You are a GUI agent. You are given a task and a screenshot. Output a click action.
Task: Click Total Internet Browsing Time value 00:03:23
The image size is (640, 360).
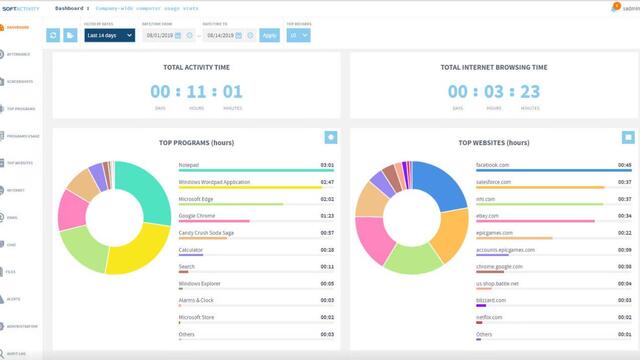[x=494, y=91]
